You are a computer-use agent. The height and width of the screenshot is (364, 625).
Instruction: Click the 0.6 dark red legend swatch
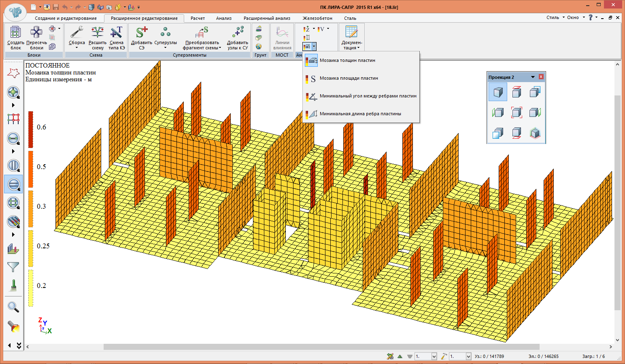[31, 129]
